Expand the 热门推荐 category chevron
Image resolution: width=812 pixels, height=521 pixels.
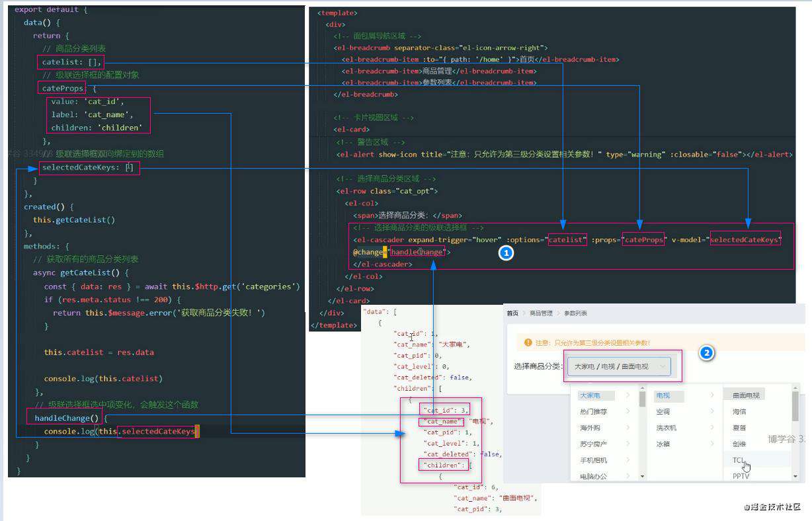point(627,412)
